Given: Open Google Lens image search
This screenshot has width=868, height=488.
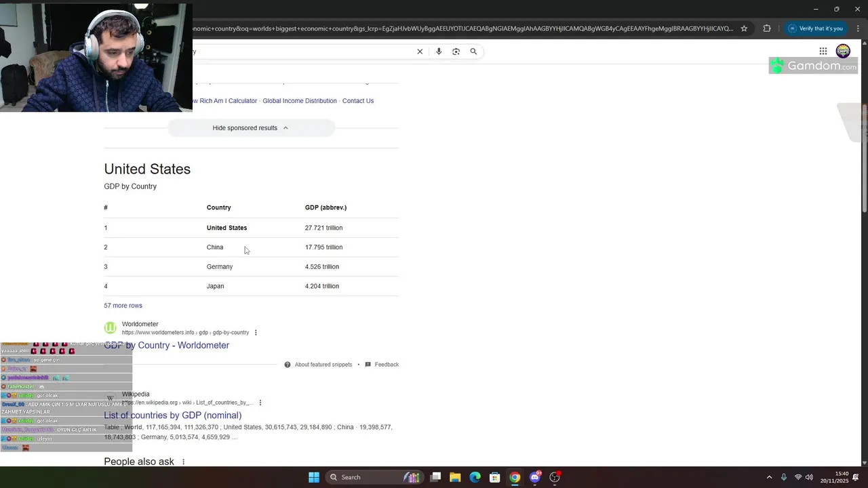Looking at the screenshot, I should (x=456, y=52).
